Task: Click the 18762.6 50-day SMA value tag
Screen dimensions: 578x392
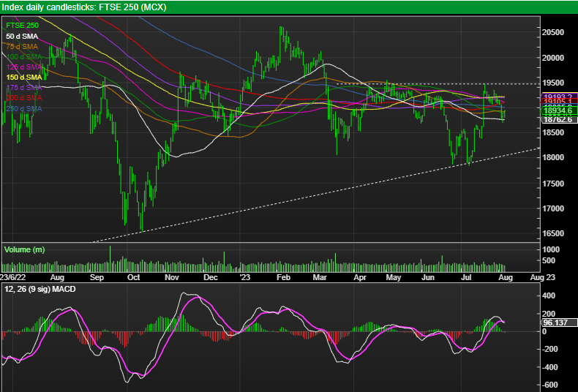Action: pos(559,119)
